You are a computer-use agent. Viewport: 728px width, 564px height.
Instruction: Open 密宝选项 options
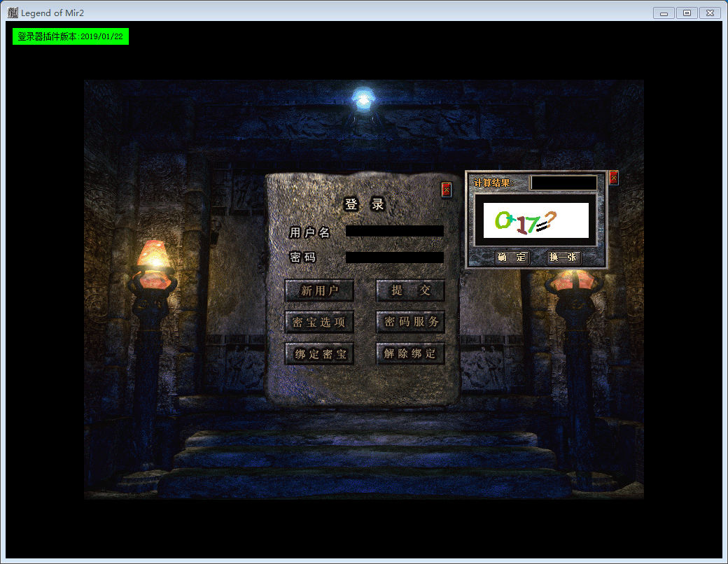pos(319,322)
